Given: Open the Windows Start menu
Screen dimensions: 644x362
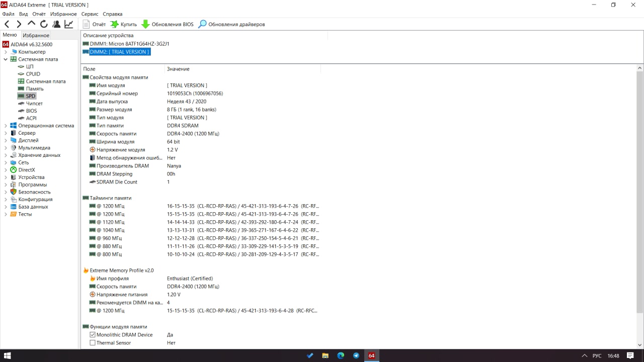Looking at the screenshot, I should [8, 355].
